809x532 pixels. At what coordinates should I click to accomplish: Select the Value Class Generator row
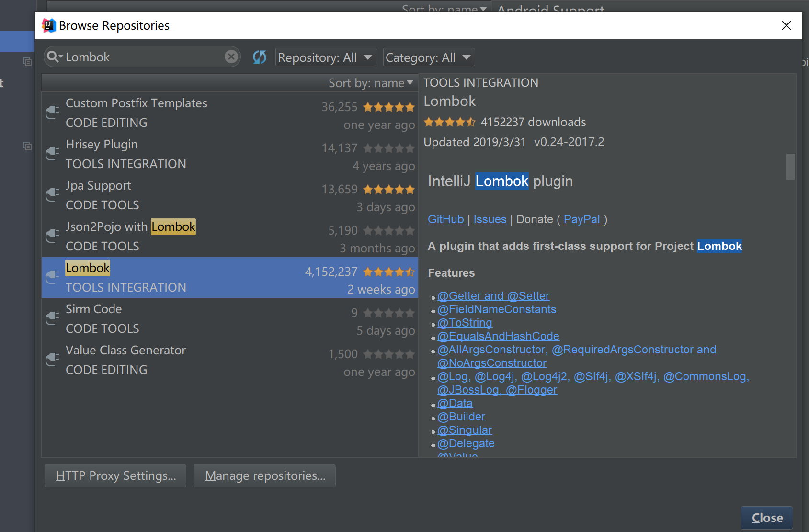click(x=230, y=360)
